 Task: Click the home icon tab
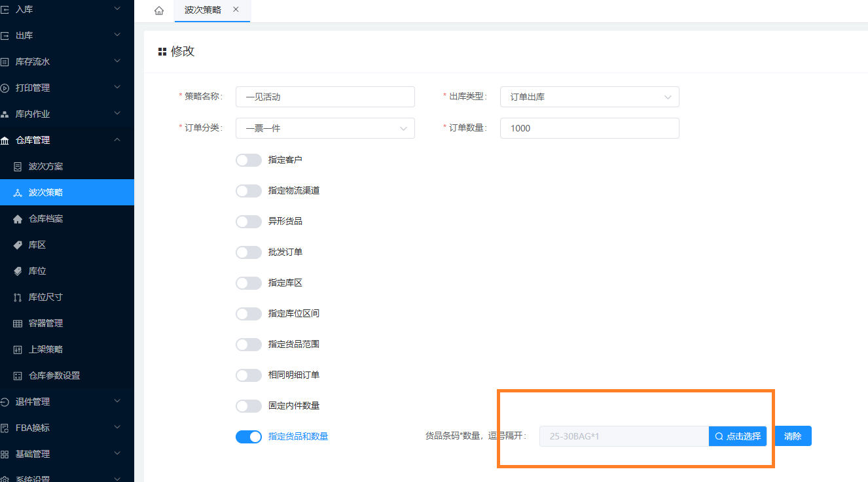(x=159, y=10)
